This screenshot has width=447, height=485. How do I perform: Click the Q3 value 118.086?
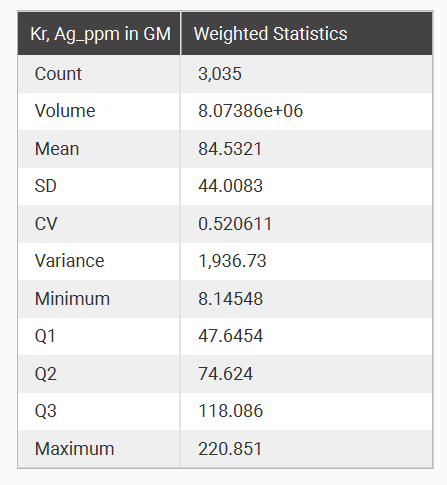click(230, 411)
